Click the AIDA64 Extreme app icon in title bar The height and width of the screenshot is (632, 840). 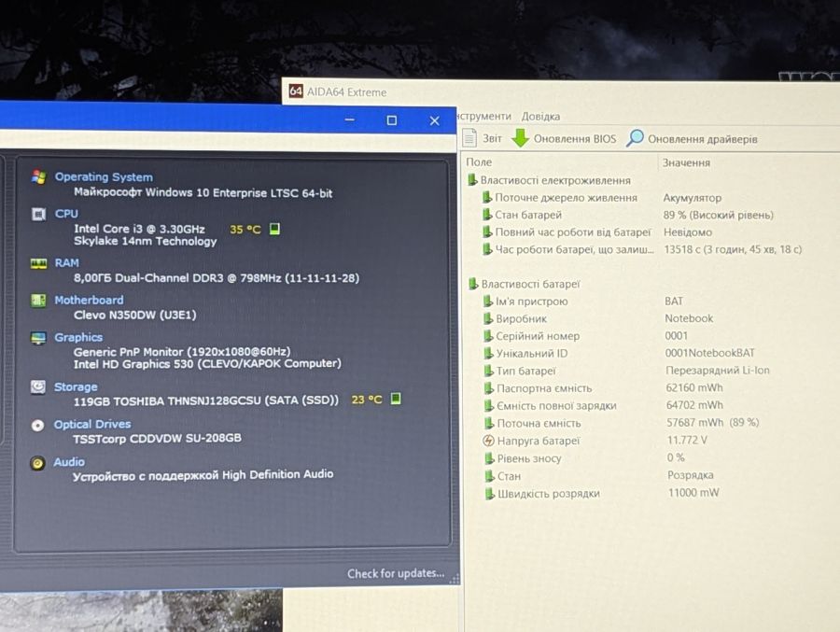pyautogui.click(x=296, y=91)
